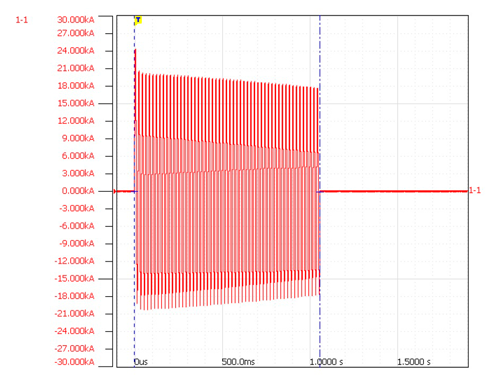Click the 1.0000 s time axis label
The image size is (500, 386).
(x=326, y=362)
